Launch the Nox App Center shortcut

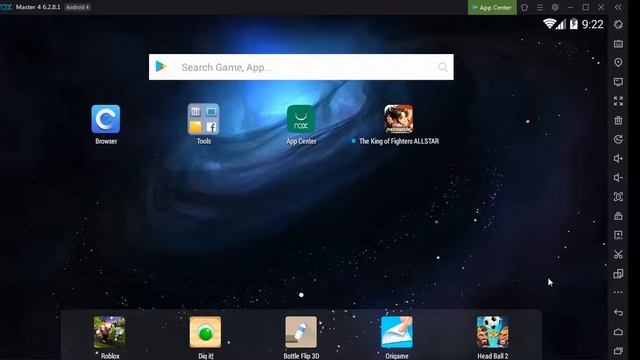[301, 119]
